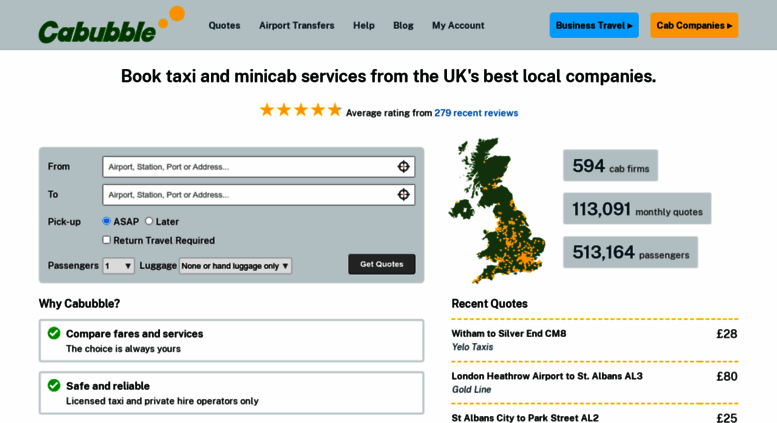The width and height of the screenshot is (777, 423).
Task: Click the Safe and reliable heading
Action: (108, 386)
